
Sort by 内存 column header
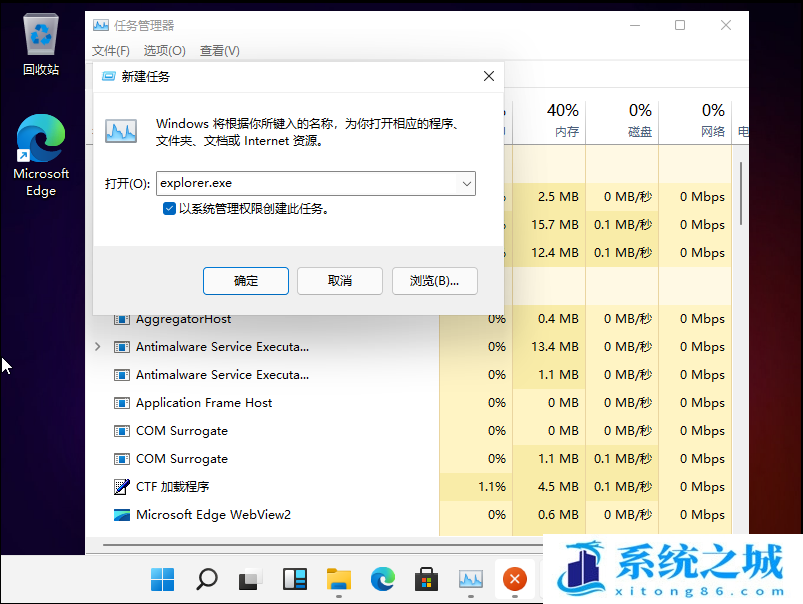tap(549, 122)
